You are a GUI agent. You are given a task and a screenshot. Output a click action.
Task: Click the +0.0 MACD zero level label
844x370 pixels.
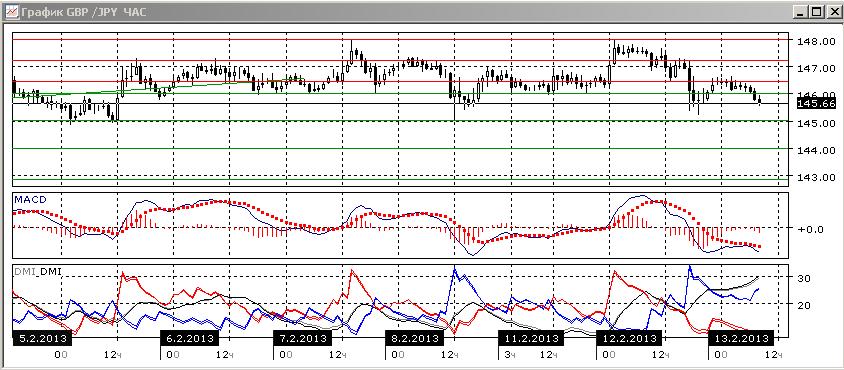[811, 229]
